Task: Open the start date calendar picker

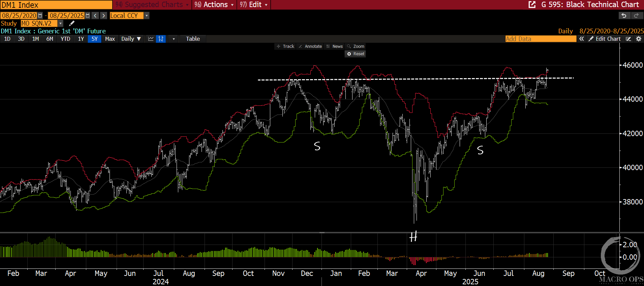Action: pos(40,15)
